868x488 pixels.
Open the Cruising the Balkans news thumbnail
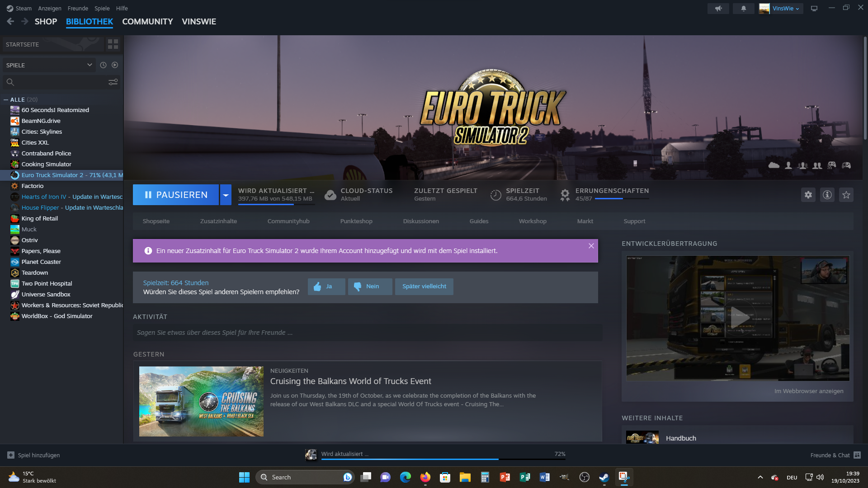[201, 401]
